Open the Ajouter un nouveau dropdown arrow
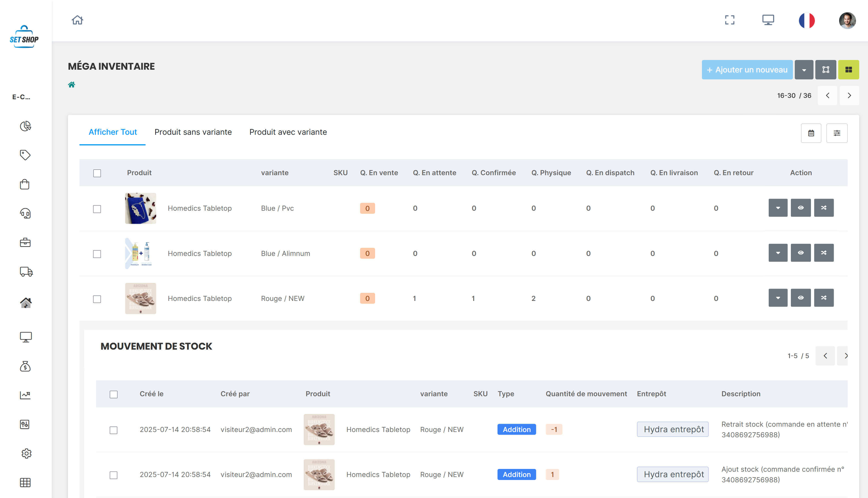 coord(804,69)
